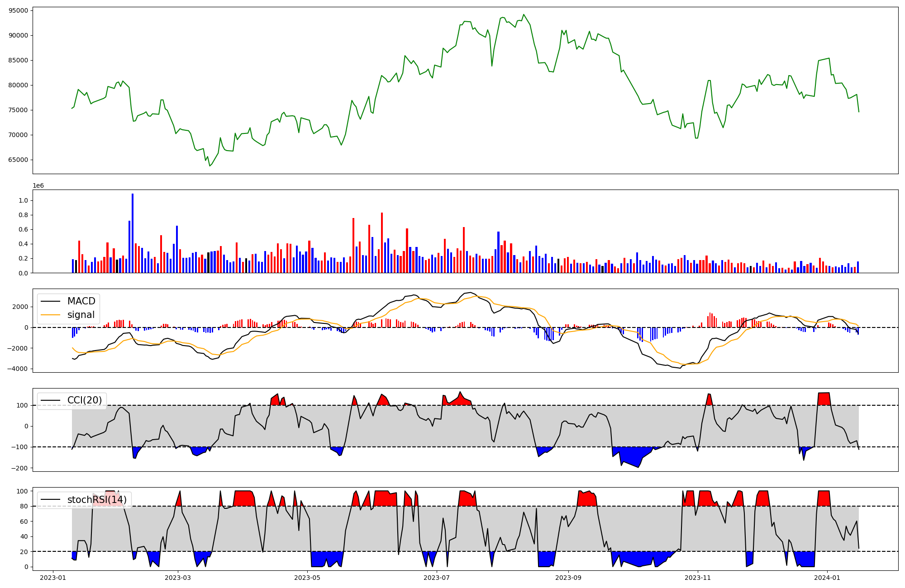Image resolution: width=905 pixels, height=588 pixels.
Task: Click the 2023-03 date tick label
Action: pos(178,578)
